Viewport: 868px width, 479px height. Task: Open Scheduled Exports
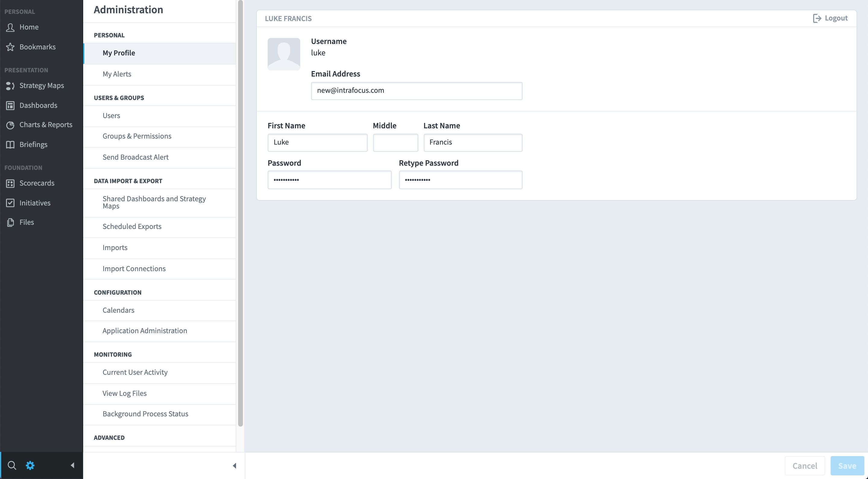[x=160, y=227]
